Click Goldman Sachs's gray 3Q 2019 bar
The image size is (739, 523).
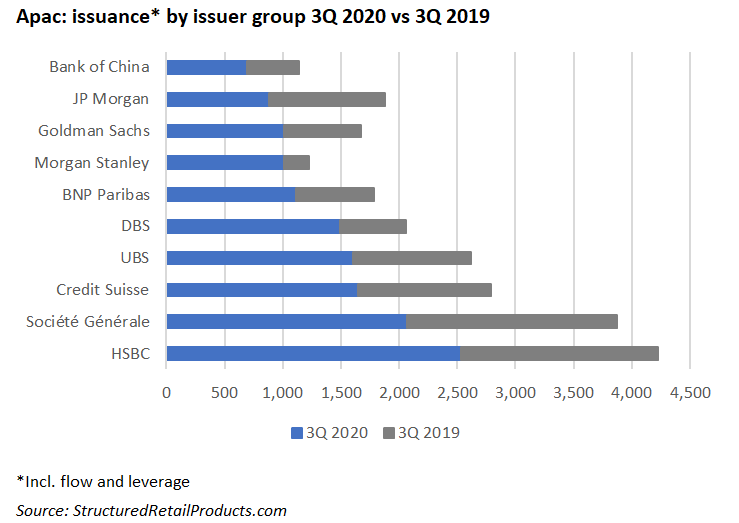pos(322,131)
